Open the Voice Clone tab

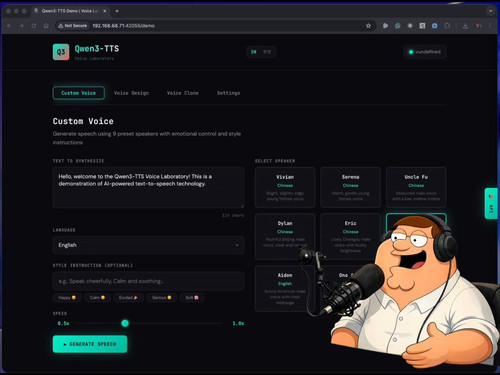pos(183,93)
